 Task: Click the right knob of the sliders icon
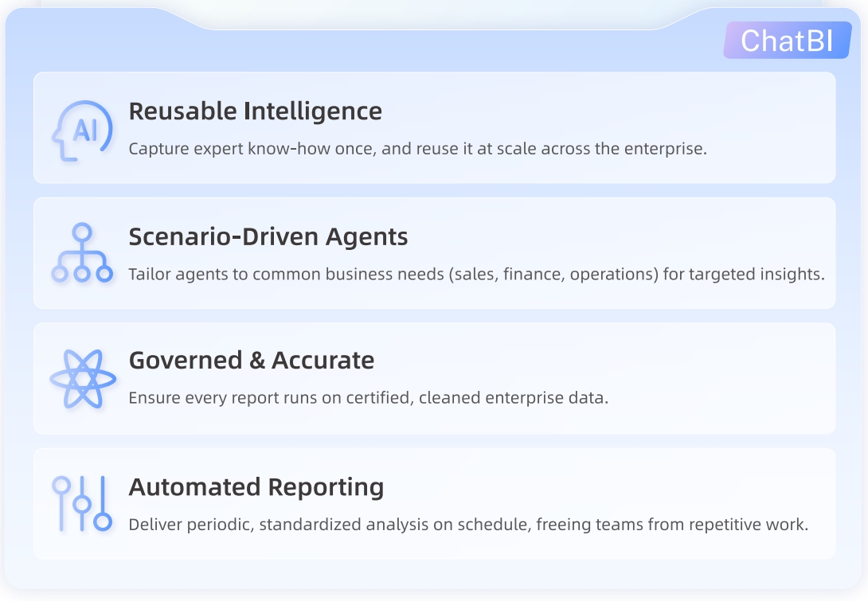point(103,521)
